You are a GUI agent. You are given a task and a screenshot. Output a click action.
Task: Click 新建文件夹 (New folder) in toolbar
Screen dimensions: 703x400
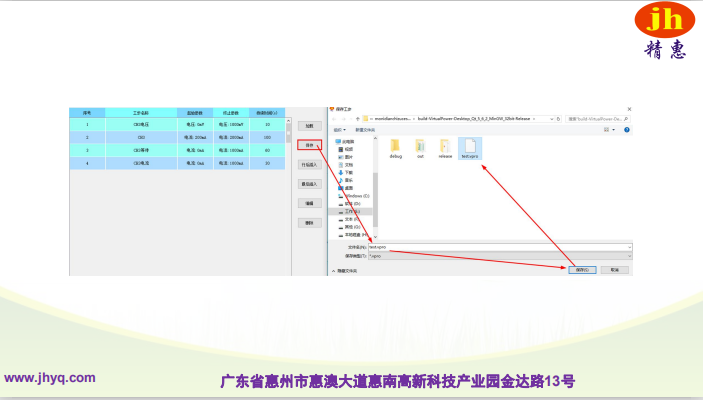(x=365, y=129)
